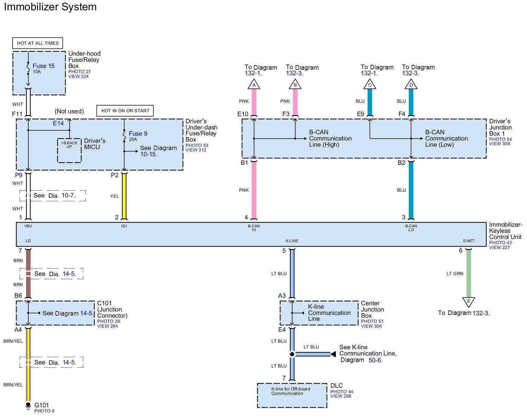
Task: Click the PHOTO 6 link near G101
Action: click(44, 411)
